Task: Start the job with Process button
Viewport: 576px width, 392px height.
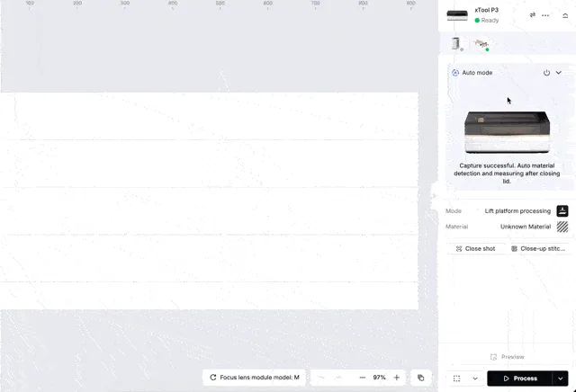Action: (519, 379)
